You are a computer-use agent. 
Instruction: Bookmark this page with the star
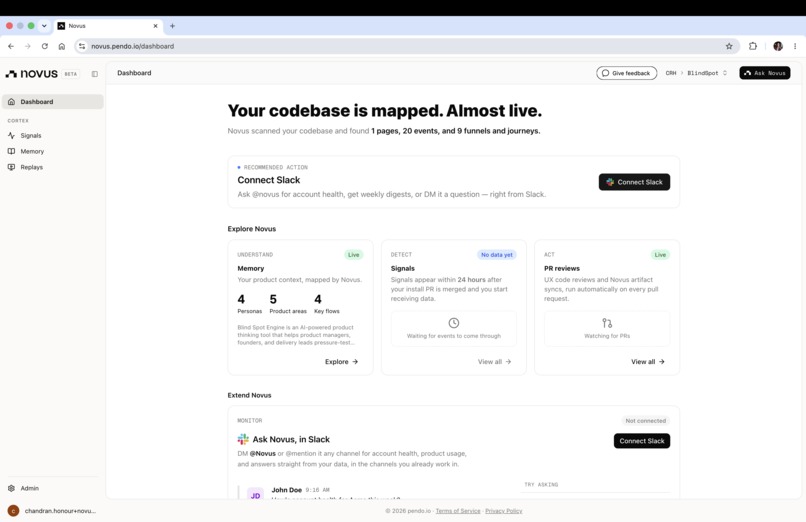729,46
